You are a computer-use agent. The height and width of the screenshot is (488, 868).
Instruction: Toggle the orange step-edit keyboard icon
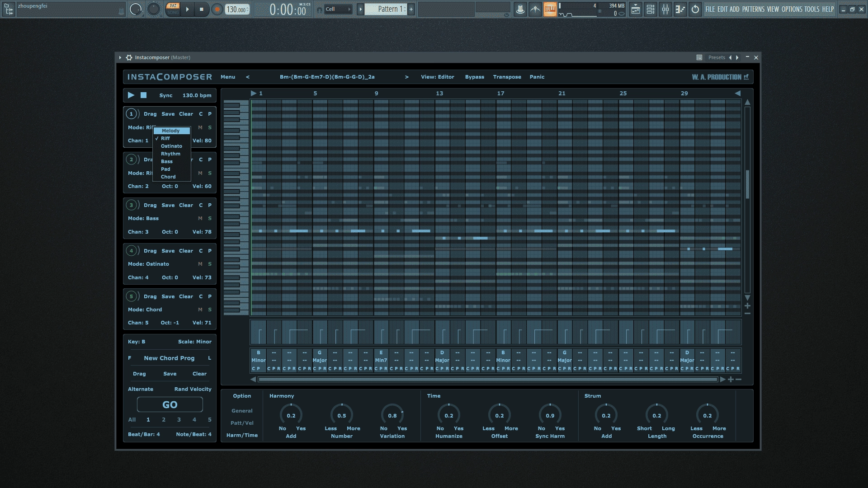[x=550, y=9]
